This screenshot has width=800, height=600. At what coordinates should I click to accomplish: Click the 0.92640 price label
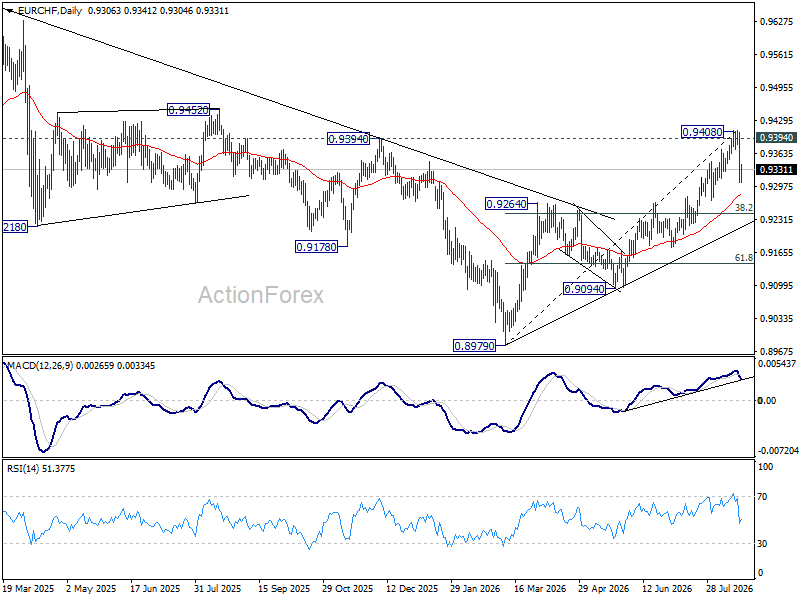point(506,204)
